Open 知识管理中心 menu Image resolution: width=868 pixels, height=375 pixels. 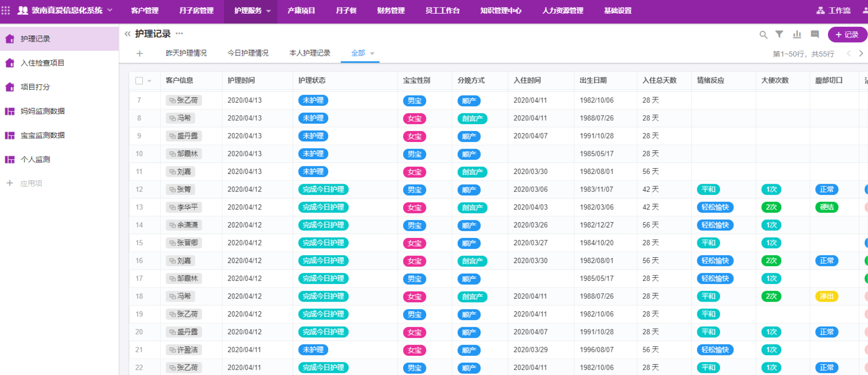click(501, 10)
